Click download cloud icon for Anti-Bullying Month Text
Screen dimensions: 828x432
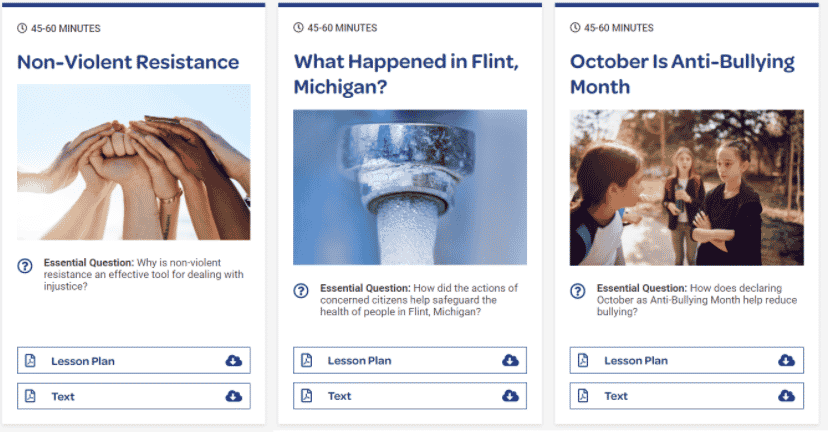click(x=786, y=396)
